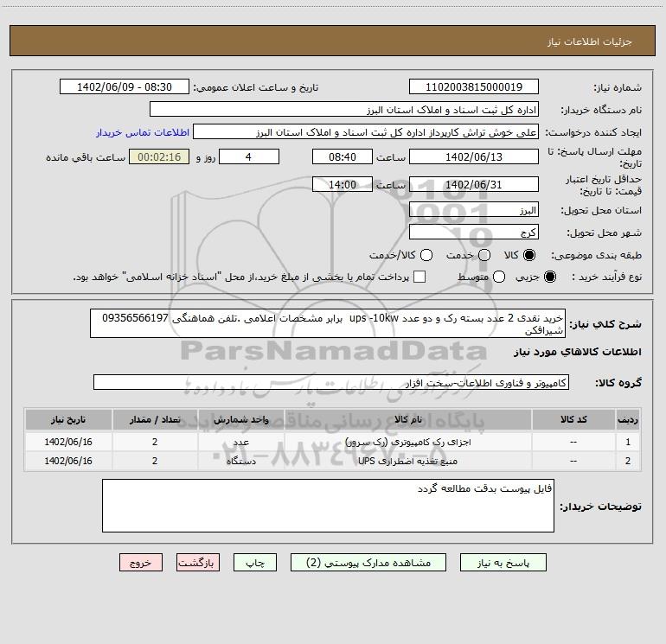This screenshot has width=666, height=644.
Task: Click the تعداد / مقدار column header
Action: (155, 419)
